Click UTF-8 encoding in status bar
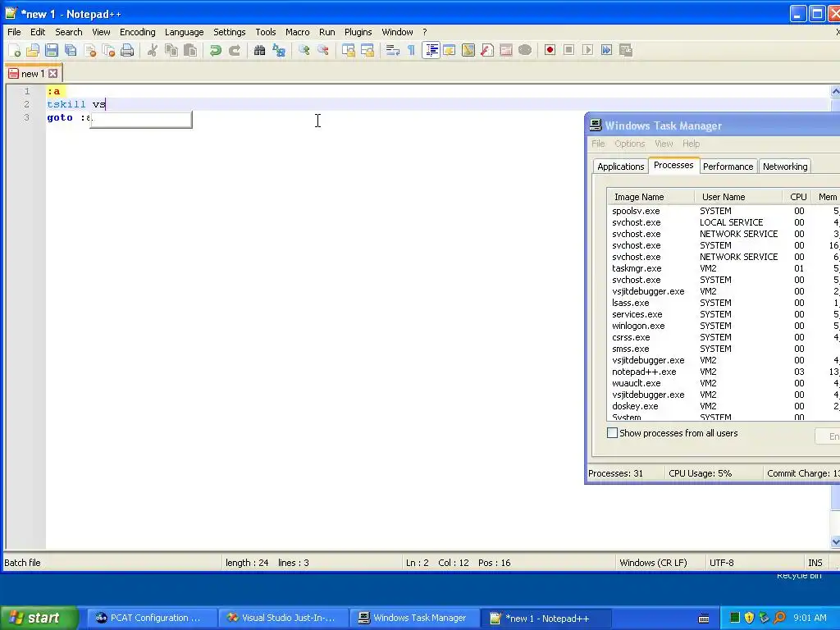Viewport: 840px width, 630px height. click(722, 563)
